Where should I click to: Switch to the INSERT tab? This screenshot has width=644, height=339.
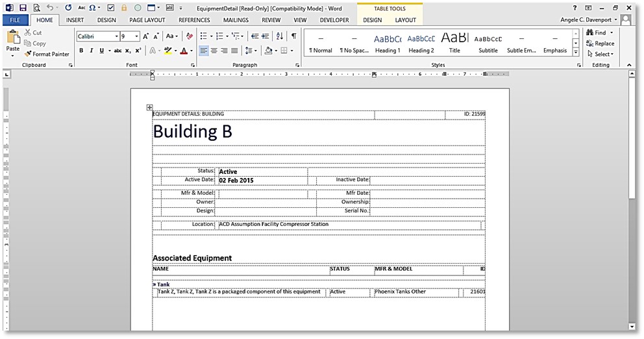[x=75, y=19]
